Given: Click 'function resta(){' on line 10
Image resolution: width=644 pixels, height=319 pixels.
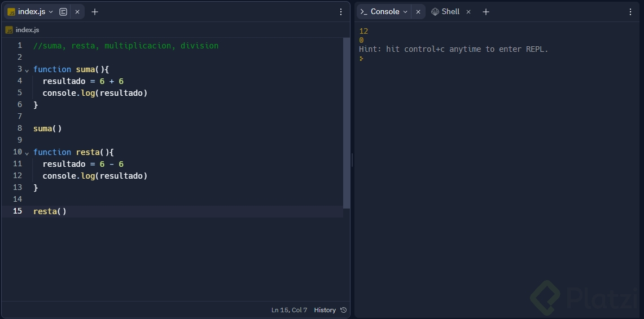Looking at the screenshot, I should pyautogui.click(x=73, y=152).
